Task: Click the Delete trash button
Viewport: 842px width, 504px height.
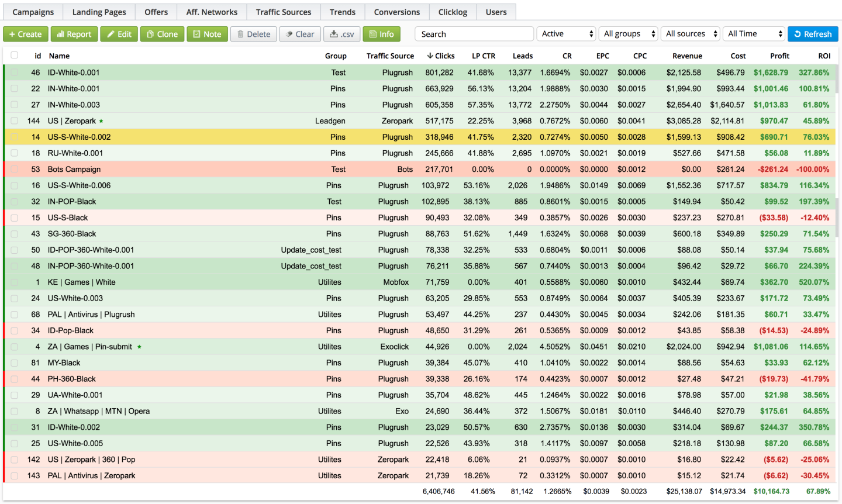Action: point(253,34)
